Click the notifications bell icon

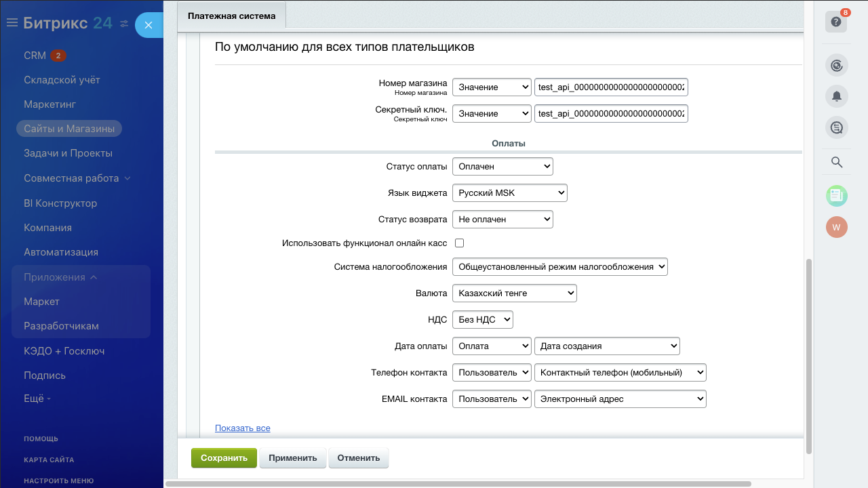(x=836, y=96)
